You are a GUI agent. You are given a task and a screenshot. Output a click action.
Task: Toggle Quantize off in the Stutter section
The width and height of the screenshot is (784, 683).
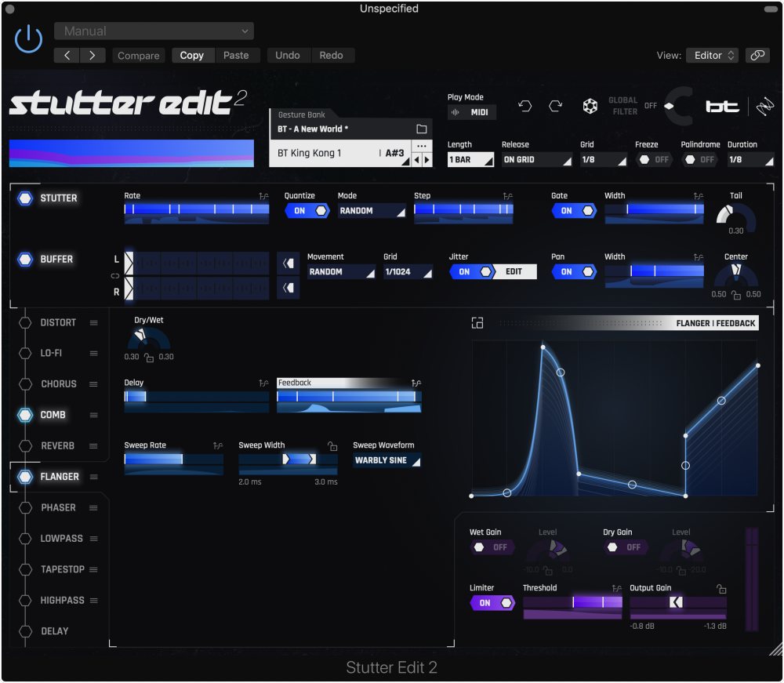click(x=307, y=210)
